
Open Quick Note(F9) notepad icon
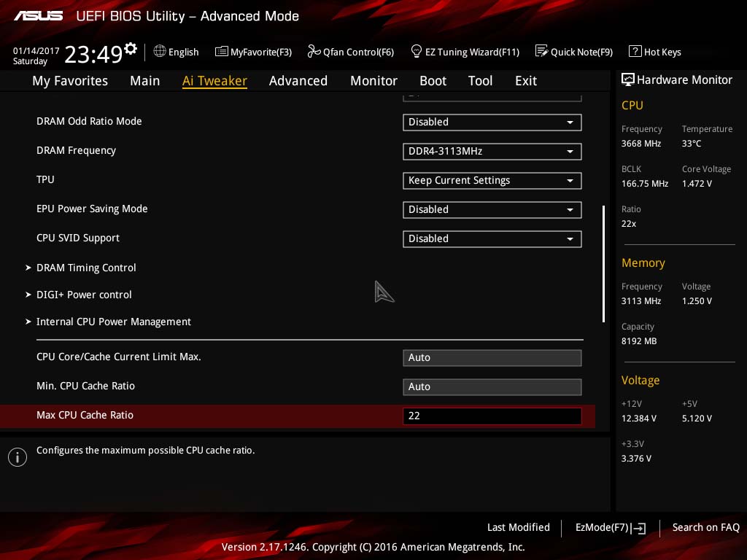pos(541,51)
